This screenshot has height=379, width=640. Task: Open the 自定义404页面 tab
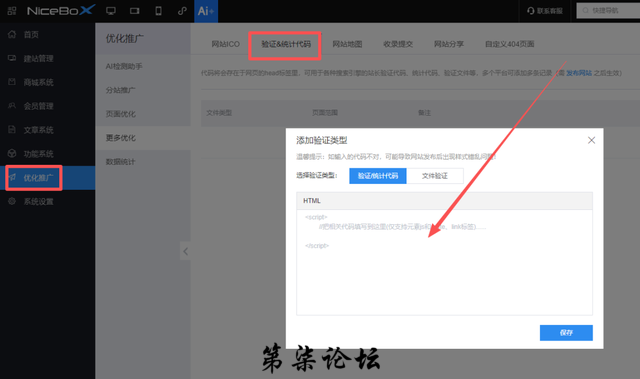(x=509, y=44)
